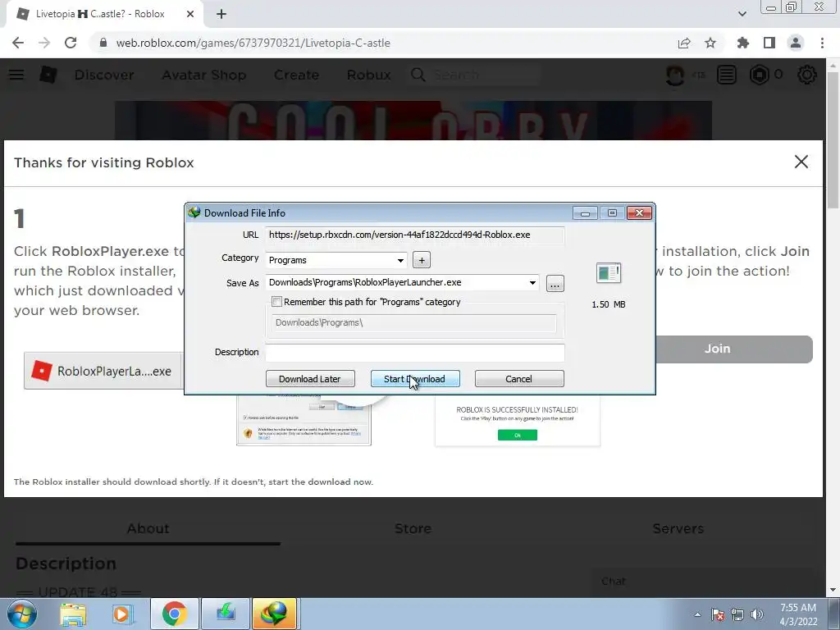Open a new Chrome tab
This screenshot has width=840, height=630.
coord(221,14)
